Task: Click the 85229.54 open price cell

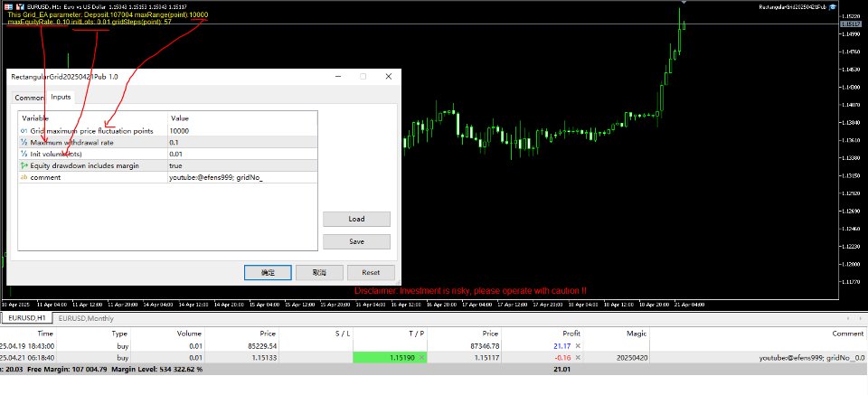Action: (x=260, y=346)
